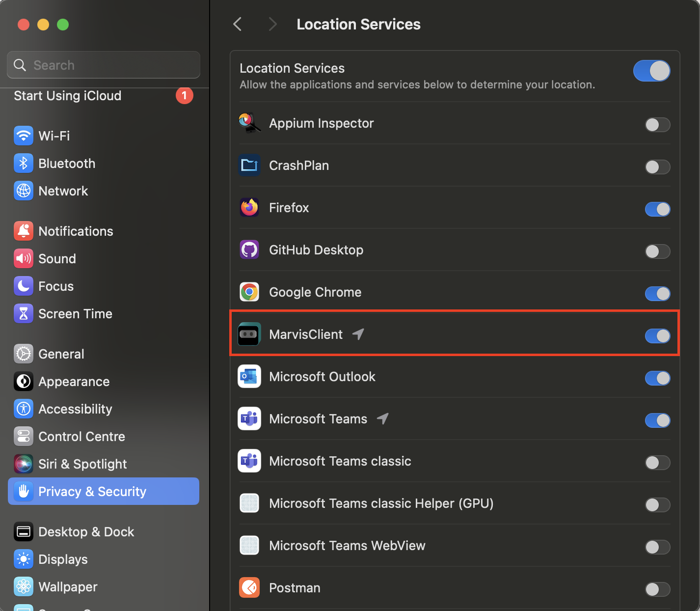The height and width of the screenshot is (611, 700).
Task: Enable CrashPlan location toggle
Action: (657, 167)
